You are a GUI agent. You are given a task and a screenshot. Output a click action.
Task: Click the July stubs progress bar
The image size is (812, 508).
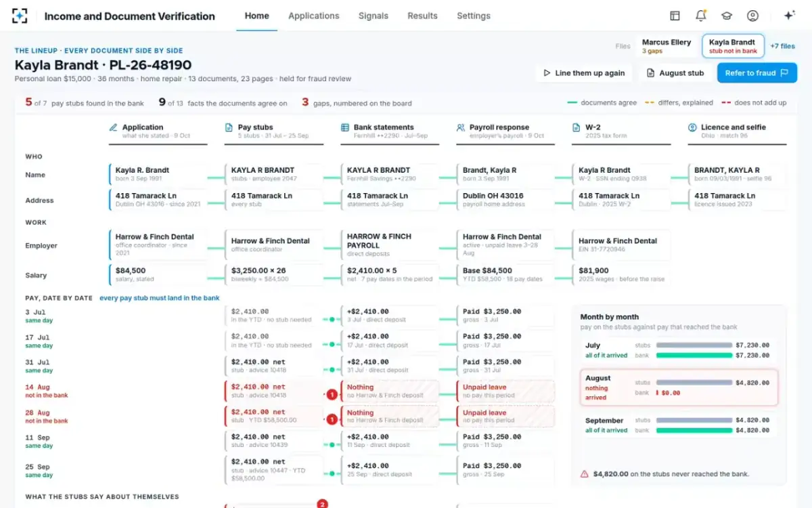[x=694, y=345]
